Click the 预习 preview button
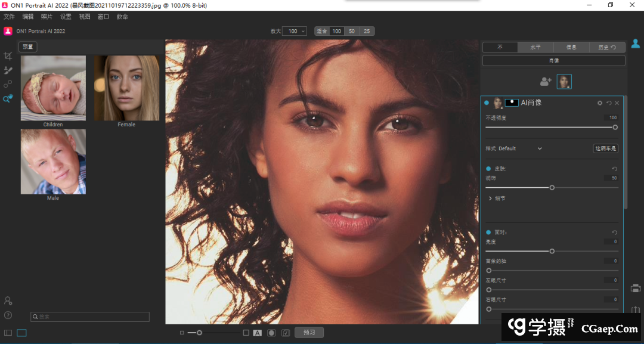The height and width of the screenshot is (344, 644). pos(309,333)
